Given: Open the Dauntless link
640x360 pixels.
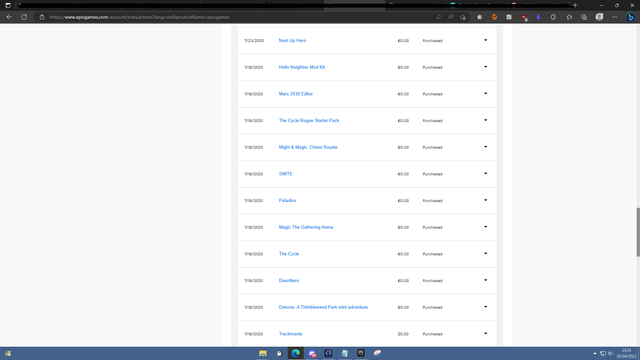Looking at the screenshot, I should 289,280.
